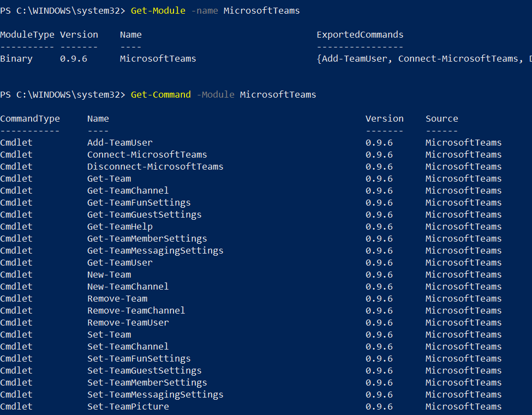This screenshot has height=415, width=532.
Task: Select the Get-TeamChannel cmdlet name
Action: [x=128, y=190]
